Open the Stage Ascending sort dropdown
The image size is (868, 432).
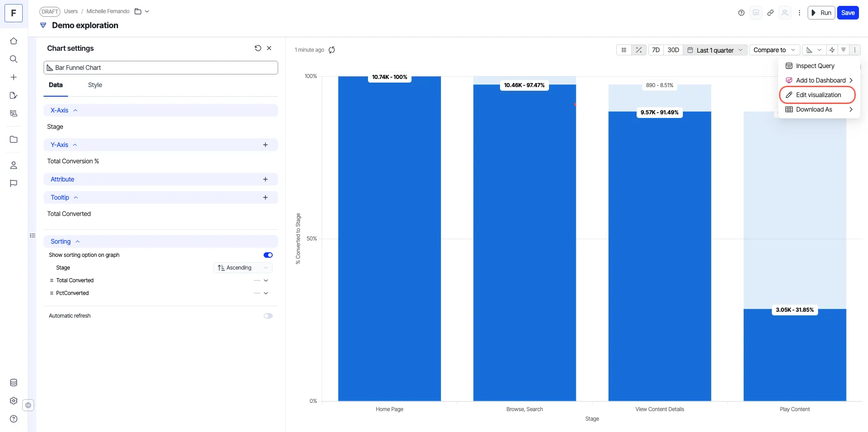[x=243, y=268]
